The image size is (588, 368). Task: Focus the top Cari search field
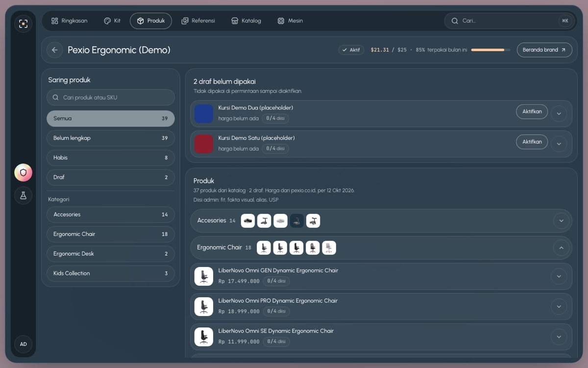(508, 21)
